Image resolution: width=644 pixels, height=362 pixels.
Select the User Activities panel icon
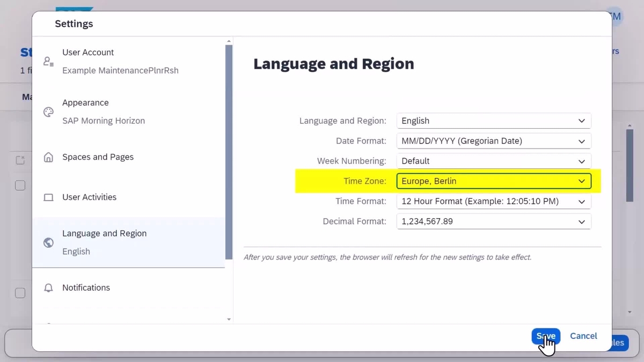[48, 197]
